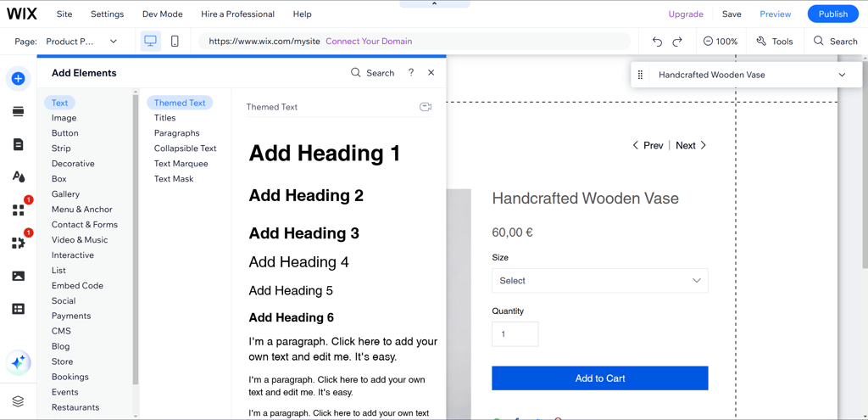Viewport: 868px width, 420px height.
Task: Click the Undo arrow icon
Action: (x=657, y=42)
